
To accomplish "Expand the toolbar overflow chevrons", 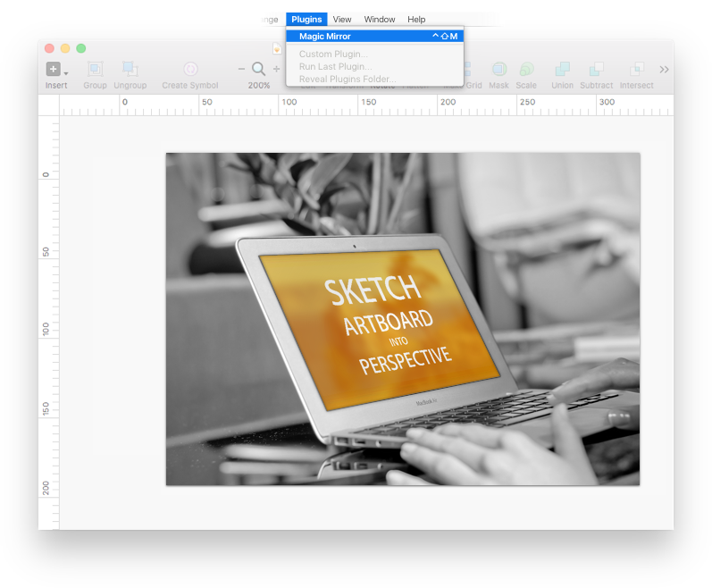I will (664, 70).
